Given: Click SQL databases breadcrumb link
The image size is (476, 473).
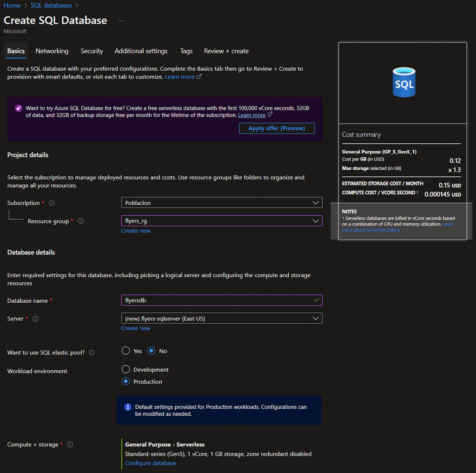Looking at the screenshot, I should 51,6.
